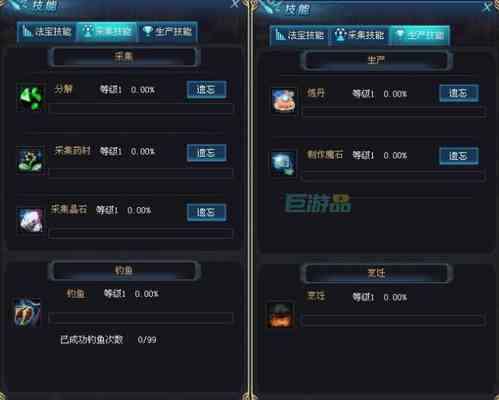Click 遗忘 next to 采集晶石
The width and height of the screenshot is (499, 400).
tap(206, 212)
